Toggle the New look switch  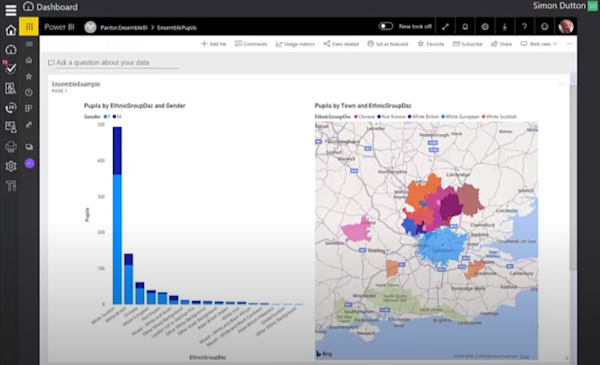coord(386,26)
